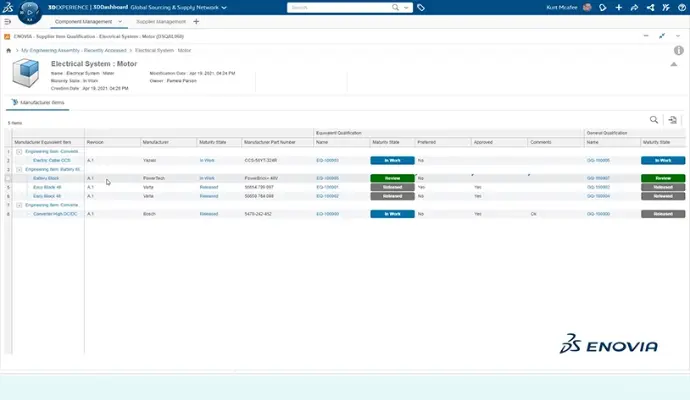Click the Released badge for EQ-100001
Image resolution: width=690 pixels, height=400 pixels.
click(x=393, y=187)
